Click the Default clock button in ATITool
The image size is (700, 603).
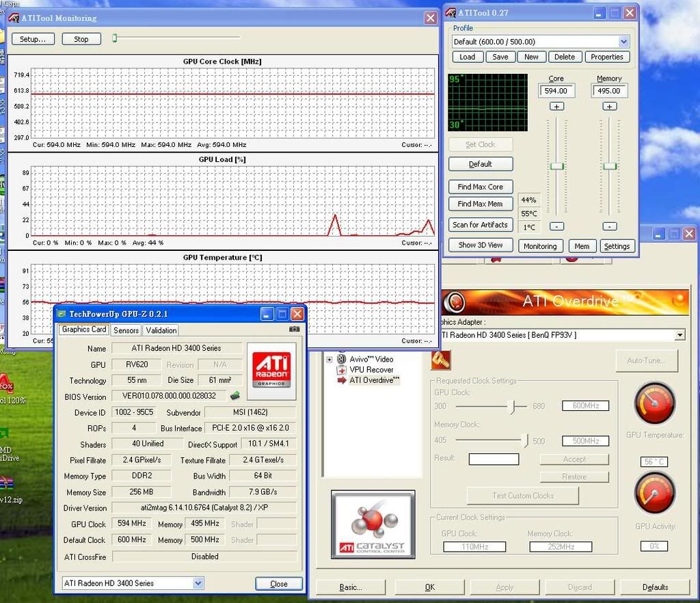481,164
